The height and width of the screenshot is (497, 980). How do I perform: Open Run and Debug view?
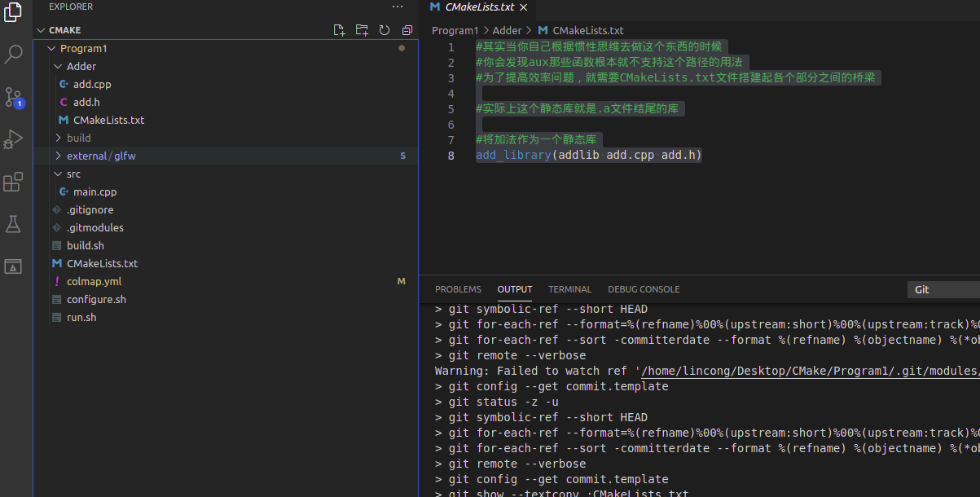click(x=13, y=139)
